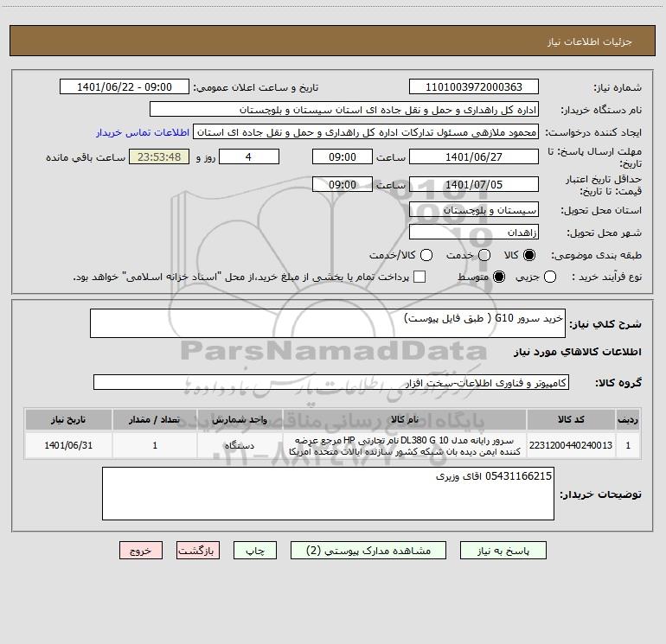The height and width of the screenshot is (644, 666).
Task: Click the تاریخ نیاز column header
Action: [x=68, y=419]
